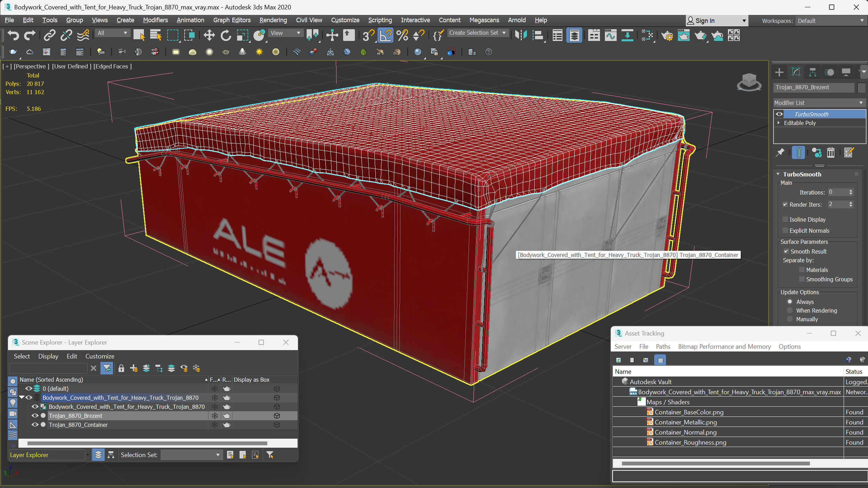The height and width of the screenshot is (488, 868).
Task: Open the Customize menu in Scene Explorer
Action: click(x=100, y=356)
